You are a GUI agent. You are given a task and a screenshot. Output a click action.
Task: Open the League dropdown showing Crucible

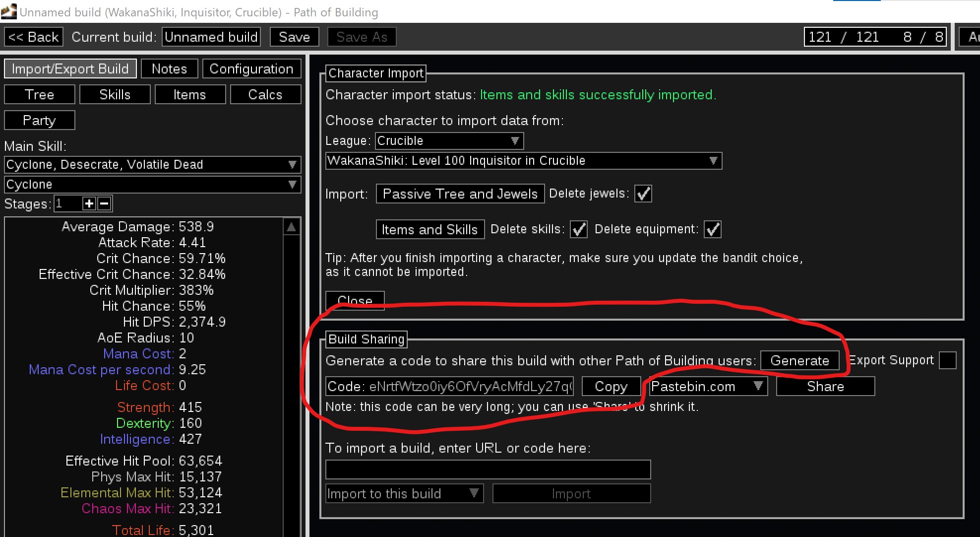pyautogui.click(x=449, y=141)
